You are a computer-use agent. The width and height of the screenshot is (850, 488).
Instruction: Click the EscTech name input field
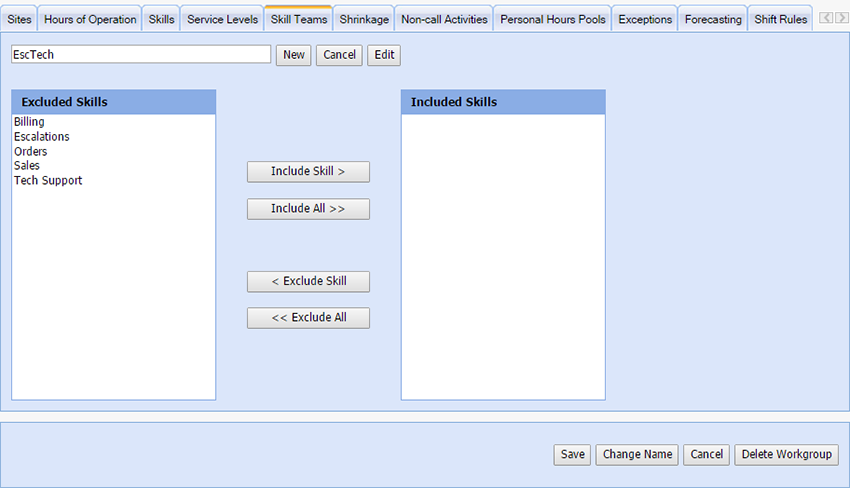point(141,55)
